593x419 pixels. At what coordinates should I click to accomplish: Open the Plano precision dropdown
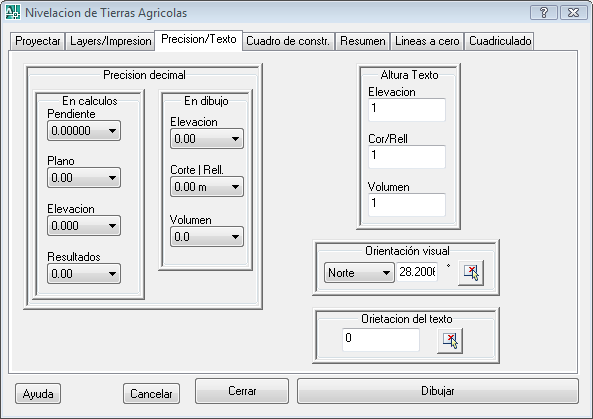[x=84, y=178]
